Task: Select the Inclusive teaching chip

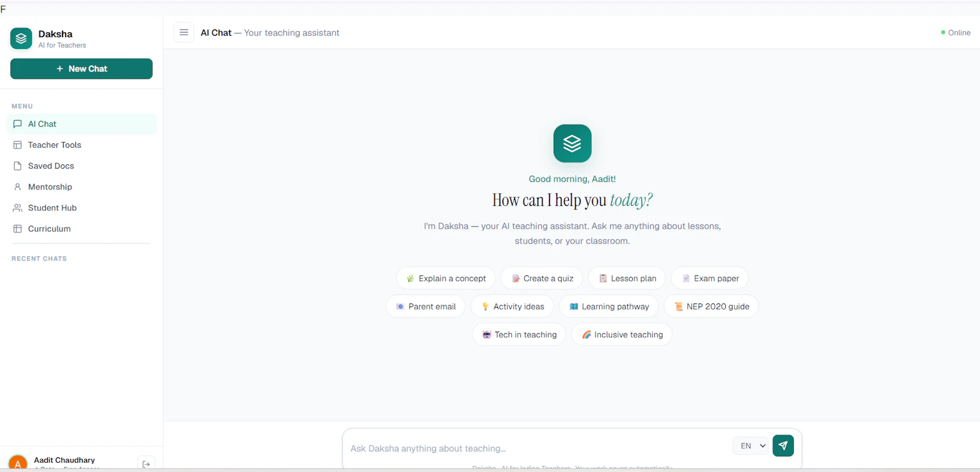Action: [622, 335]
